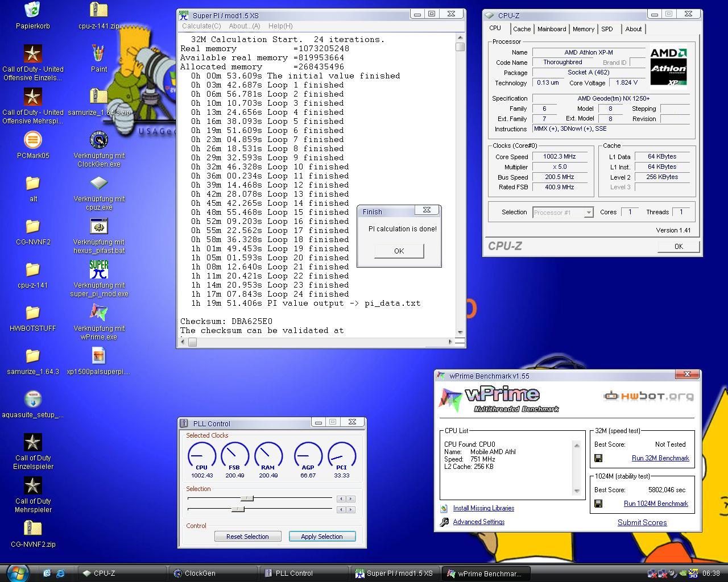This screenshot has width=728, height=582.
Task: Click upper slider right arrow in PLL Control
Action: (x=350, y=499)
